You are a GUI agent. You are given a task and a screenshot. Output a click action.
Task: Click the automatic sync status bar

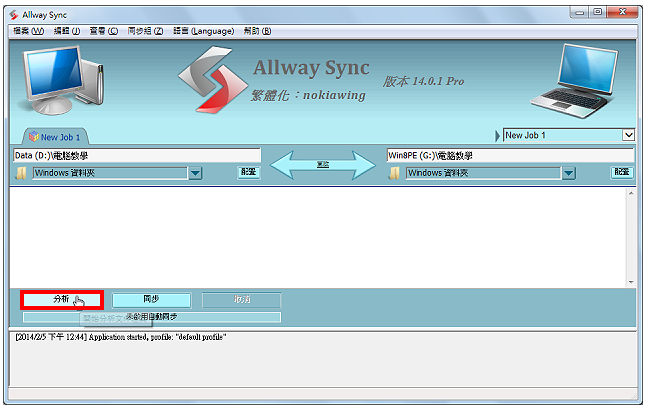152,317
